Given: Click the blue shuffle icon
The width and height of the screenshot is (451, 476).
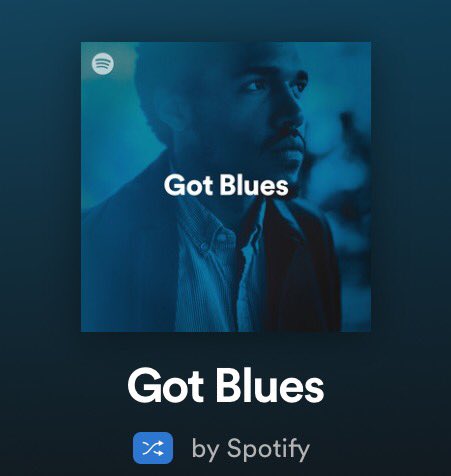Looking at the screenshot, I should pos(153,448).
